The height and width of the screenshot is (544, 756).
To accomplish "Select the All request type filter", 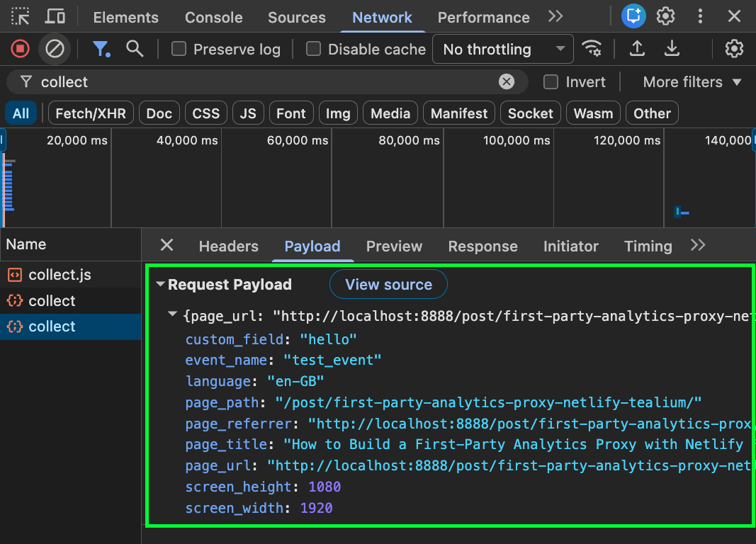I will (21, 113).
